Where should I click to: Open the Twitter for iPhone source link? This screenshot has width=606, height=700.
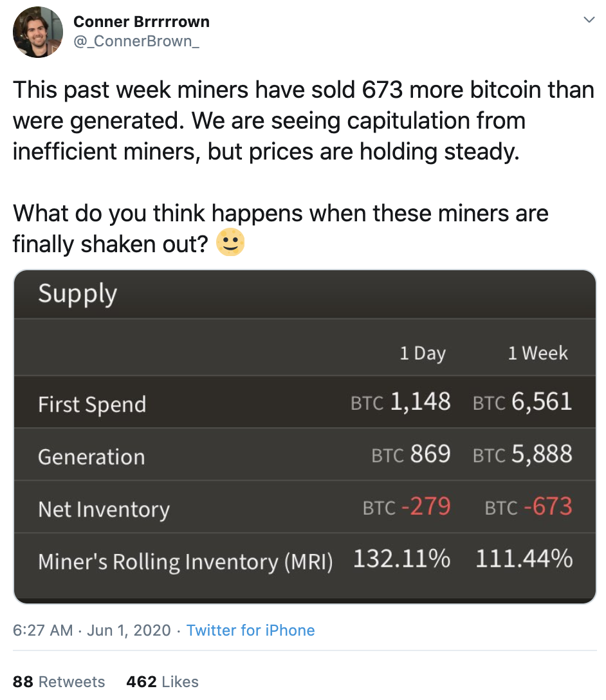click(250, 630)
